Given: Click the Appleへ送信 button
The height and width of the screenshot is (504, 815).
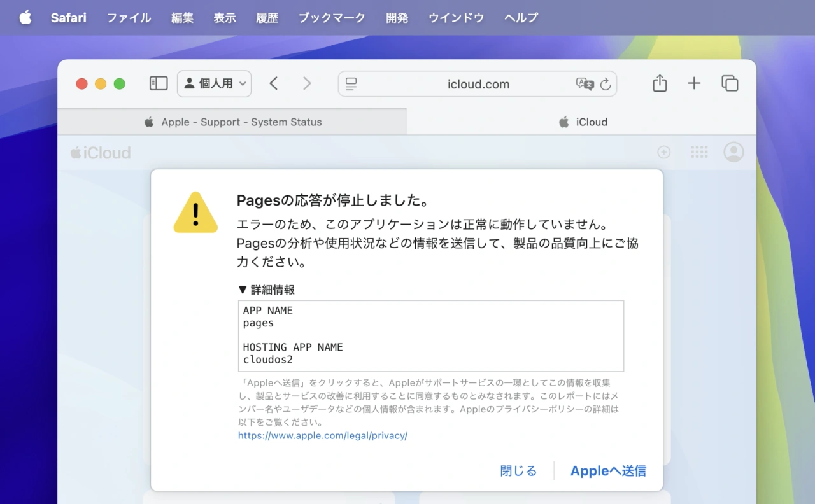Looking at the screenshot, I should click(x=608, y=471).
